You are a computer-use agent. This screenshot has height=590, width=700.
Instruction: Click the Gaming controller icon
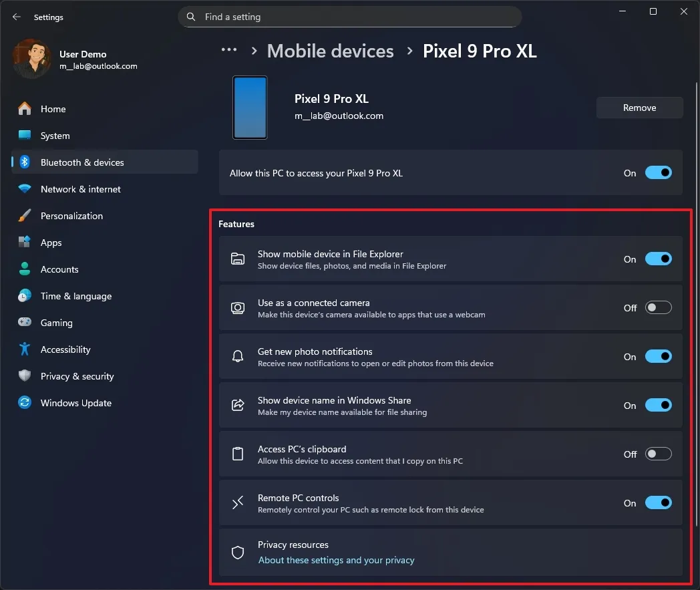click(25, 323)
